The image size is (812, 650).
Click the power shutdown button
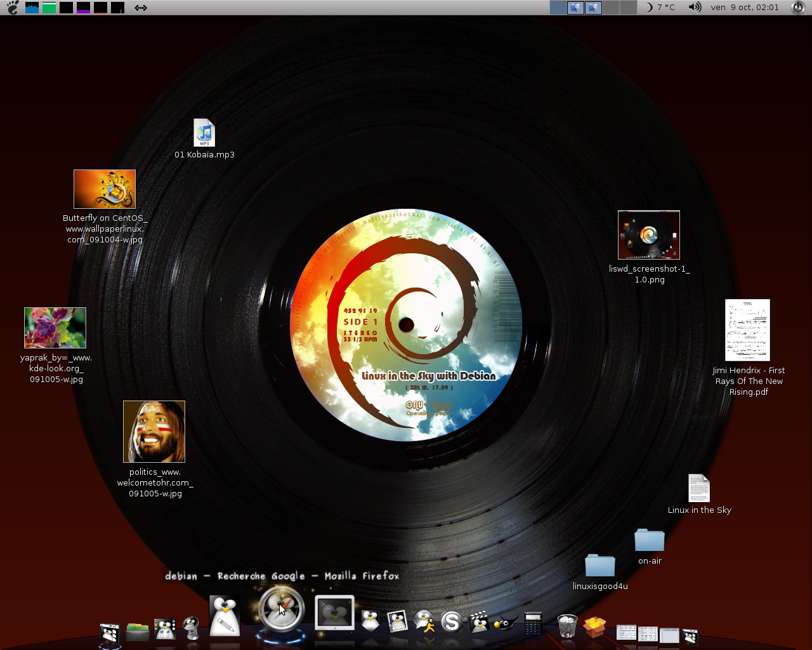pos(798,8)
